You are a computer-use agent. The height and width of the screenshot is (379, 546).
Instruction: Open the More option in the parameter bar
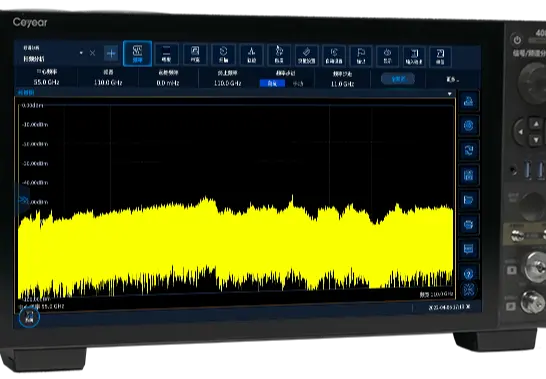point(452,79)
